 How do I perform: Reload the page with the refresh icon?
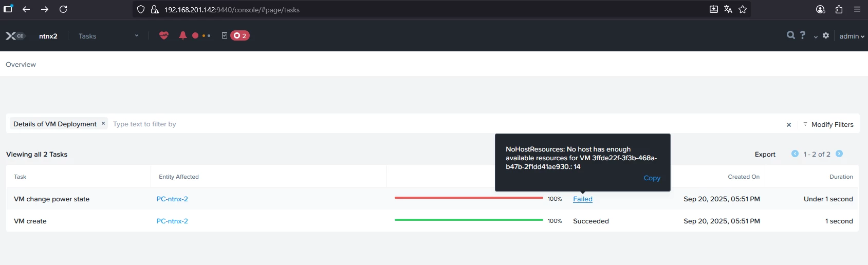click(x=63, y=9)
